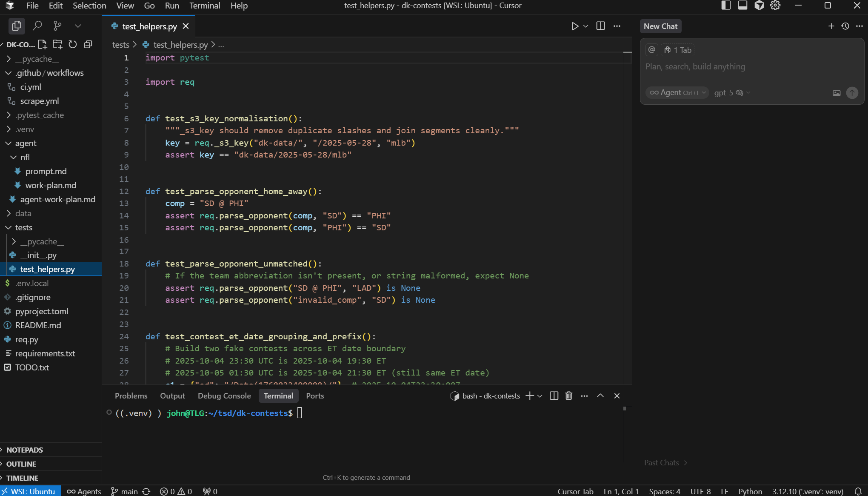Expand the data folder
Screen dimensions: 868x496
23,213
